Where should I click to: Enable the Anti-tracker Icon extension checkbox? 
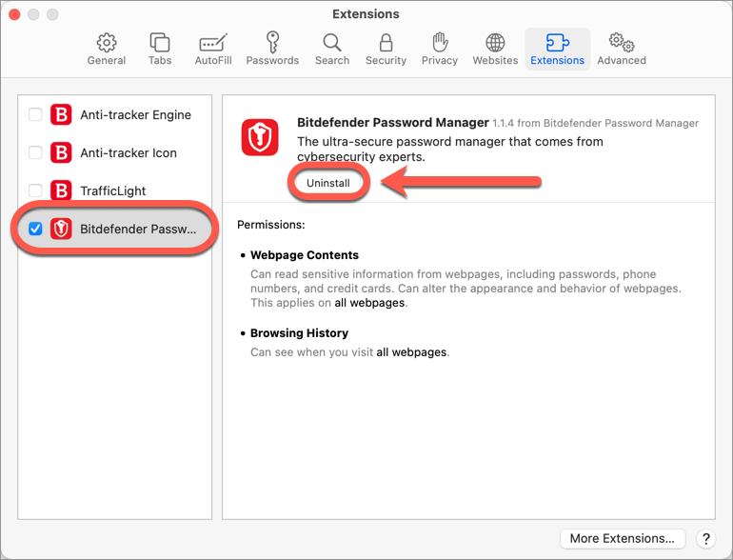coord(35,152)
